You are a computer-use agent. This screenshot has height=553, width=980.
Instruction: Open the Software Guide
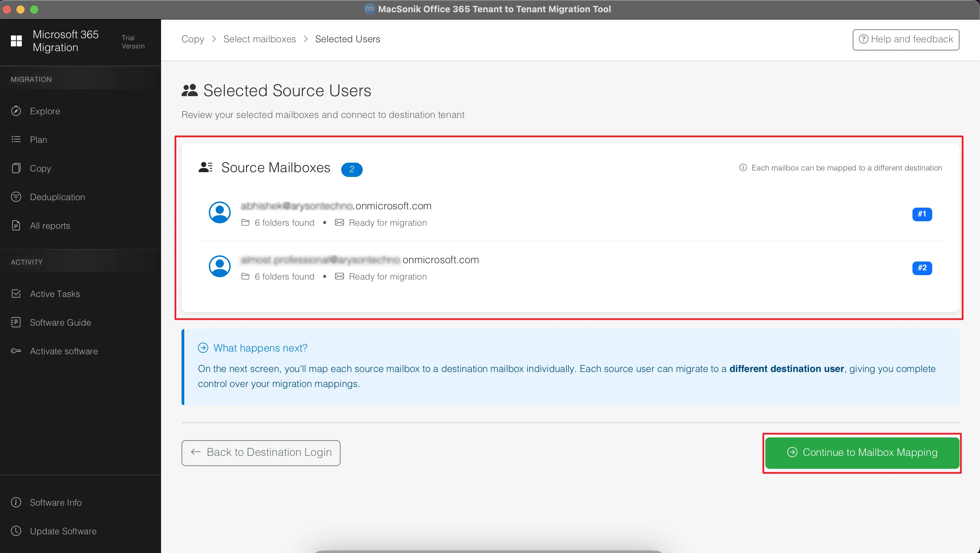[x=60, y=322]
